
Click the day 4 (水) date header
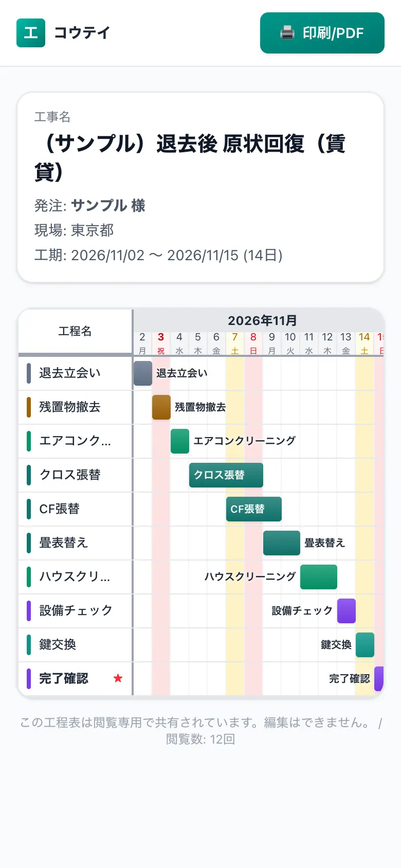(179, 343)
